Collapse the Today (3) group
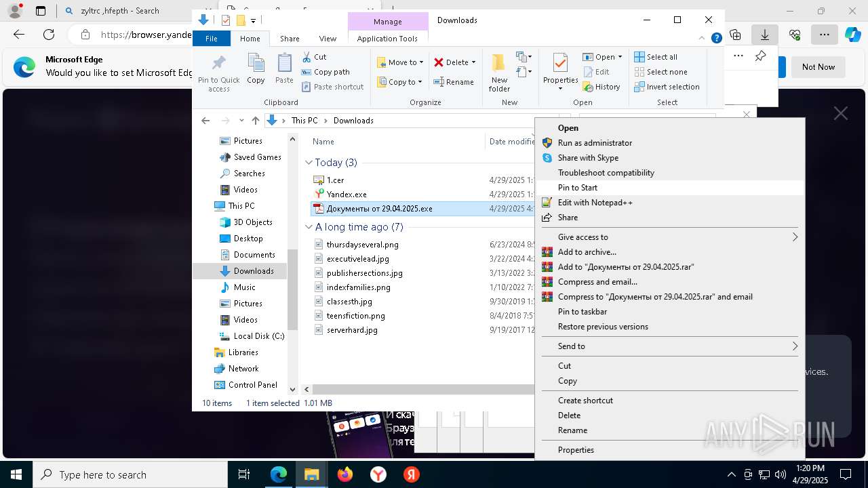This screenshot has height=488, width=868. [x=309, y=163]
